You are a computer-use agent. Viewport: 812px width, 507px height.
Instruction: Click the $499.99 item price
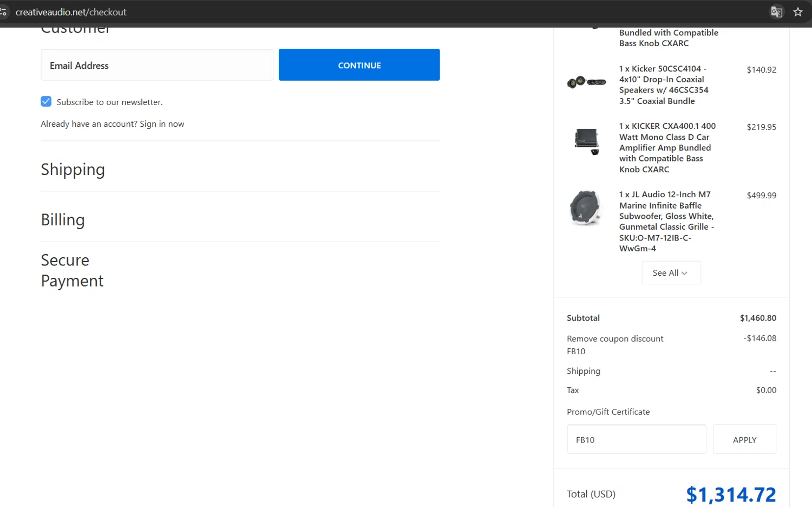pyautogui.click(x=761, y=196)
